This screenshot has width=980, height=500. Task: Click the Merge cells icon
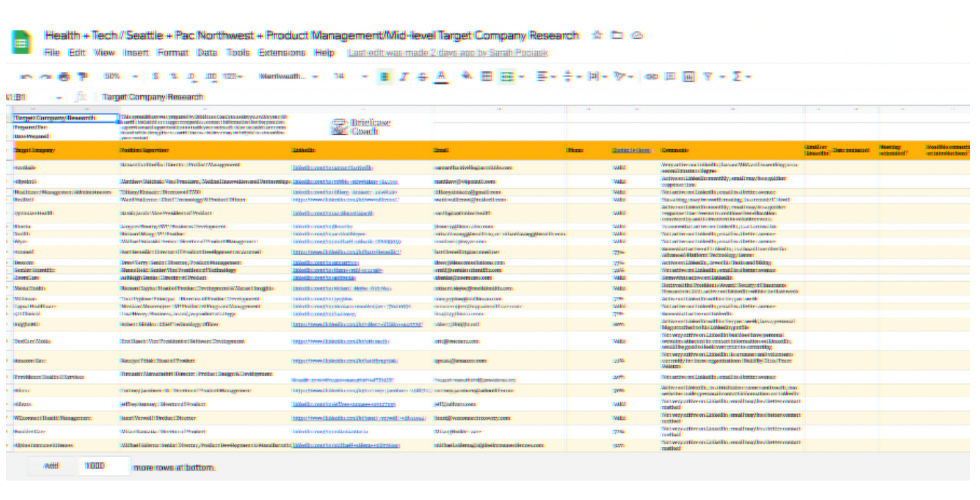pyautogui.click(x=506, y=76)
